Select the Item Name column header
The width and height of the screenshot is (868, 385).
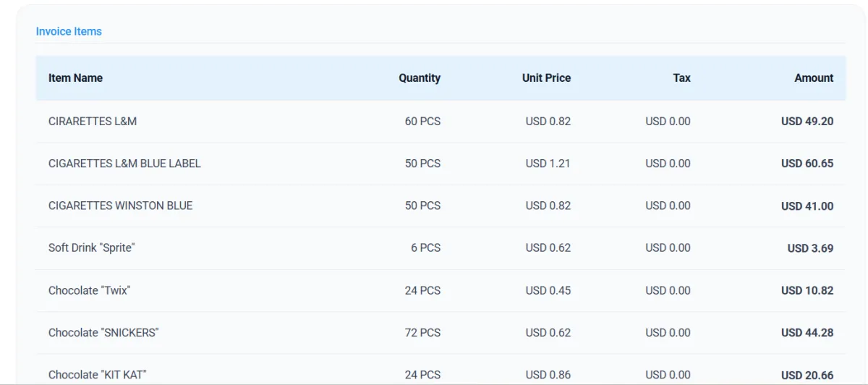pyautogui.click(x=75, y=77)
